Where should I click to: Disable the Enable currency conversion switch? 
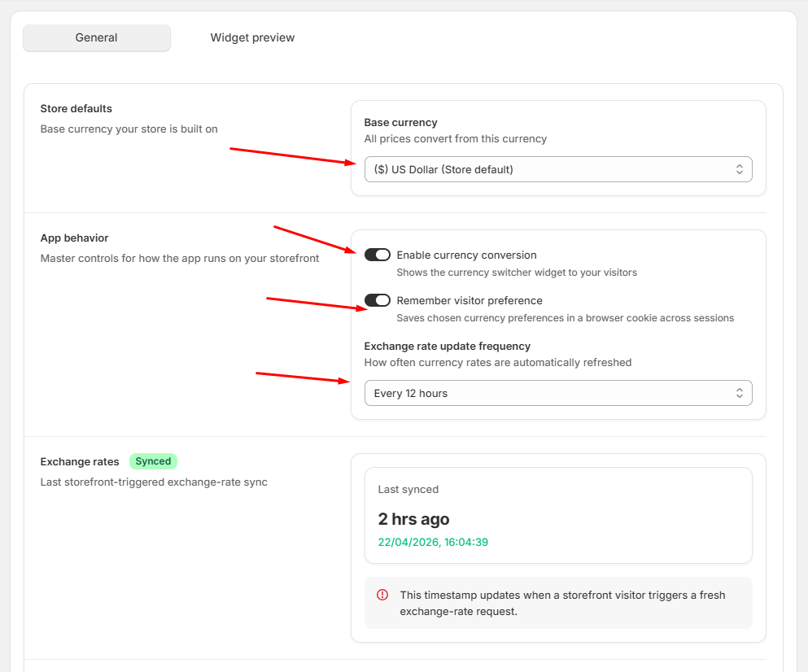[x=378, y=255]
